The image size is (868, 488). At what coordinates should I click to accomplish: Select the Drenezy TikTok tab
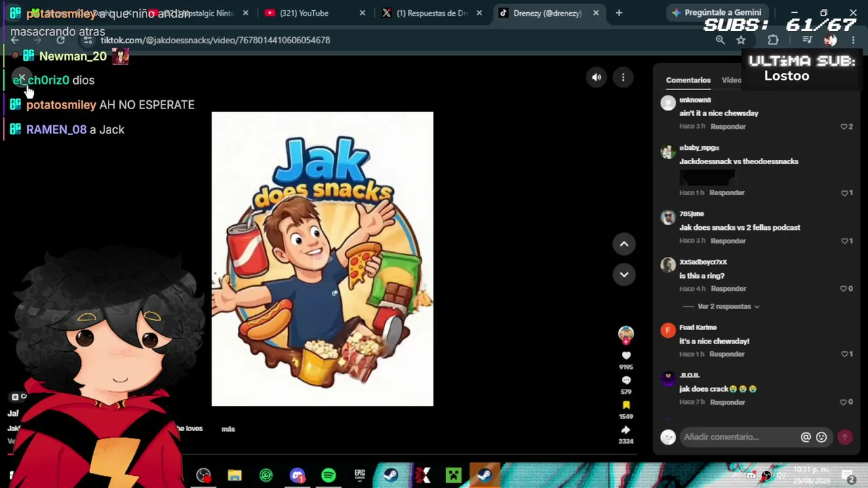click(x=547, y=13)
